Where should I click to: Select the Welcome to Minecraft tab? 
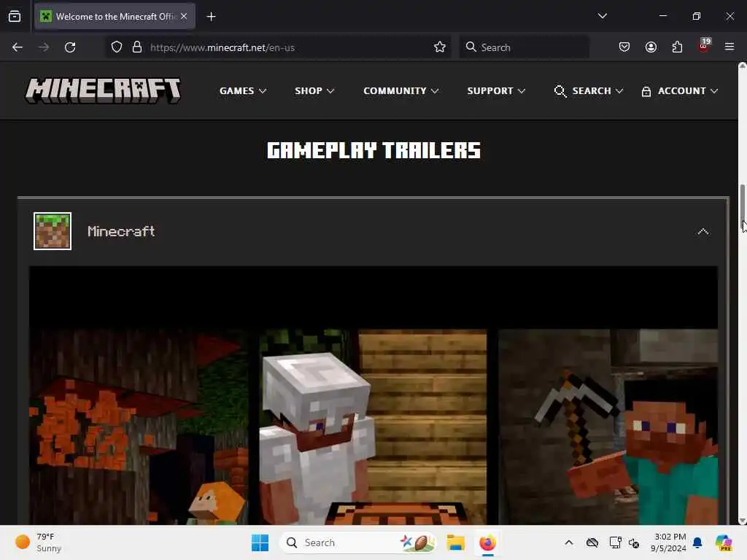(115, 16)
